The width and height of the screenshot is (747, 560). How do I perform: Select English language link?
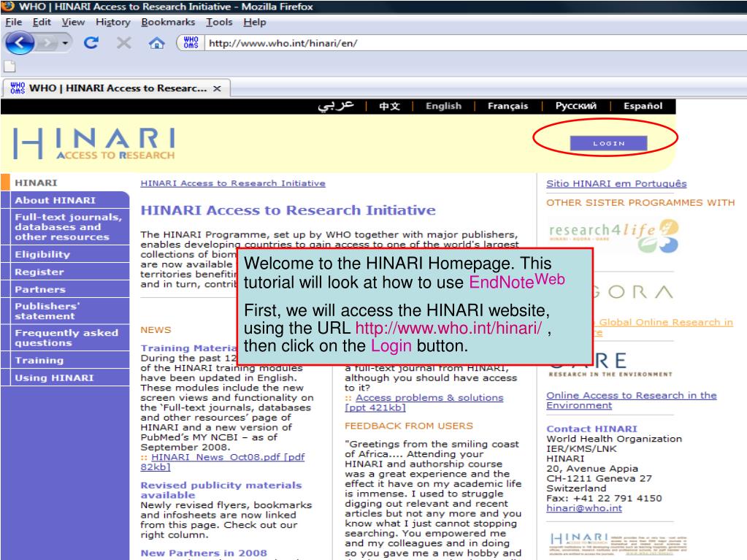click(443, 106)
